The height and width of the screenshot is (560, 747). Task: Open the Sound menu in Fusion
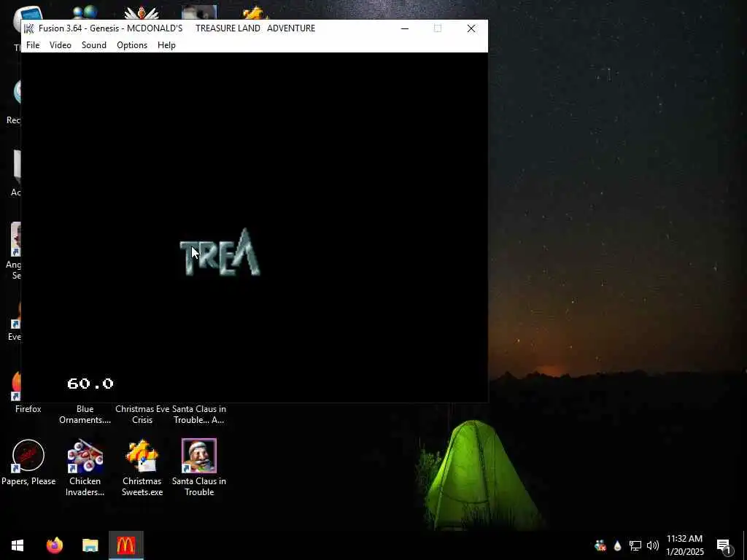94,44
